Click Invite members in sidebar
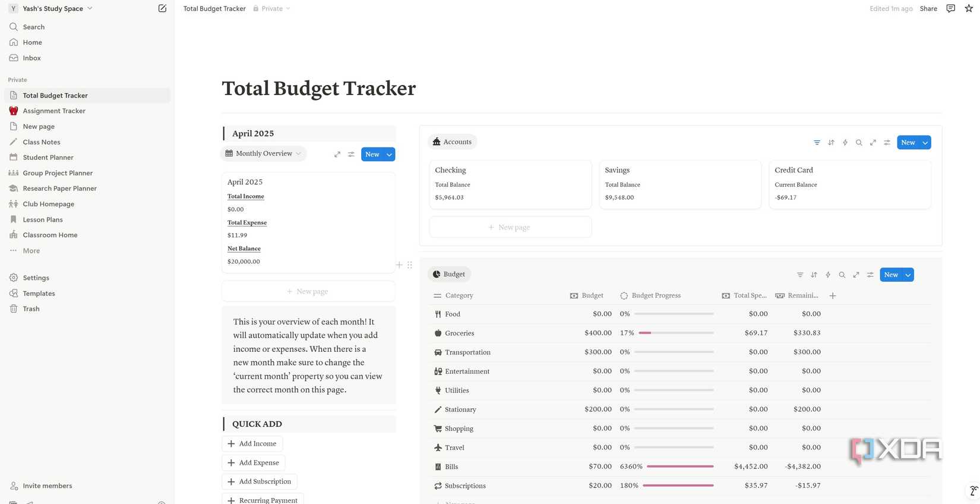 pos(87,486)
